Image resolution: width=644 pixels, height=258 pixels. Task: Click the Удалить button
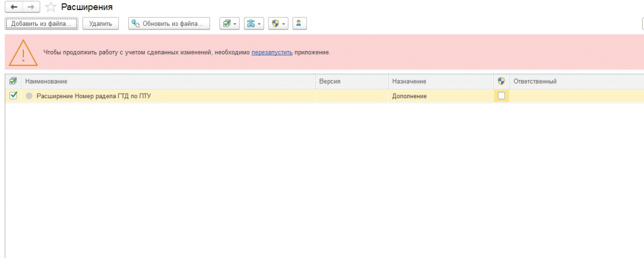coord(101,23)
